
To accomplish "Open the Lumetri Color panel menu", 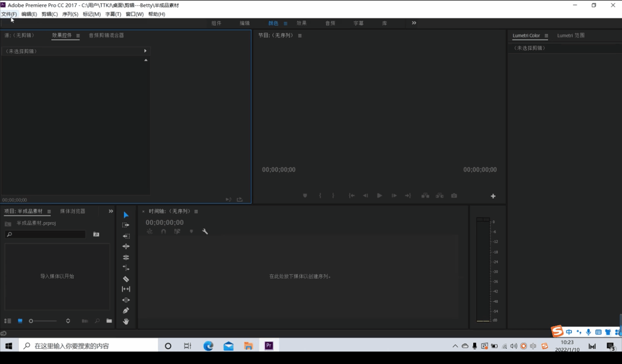I will click(x=546, y=36).
